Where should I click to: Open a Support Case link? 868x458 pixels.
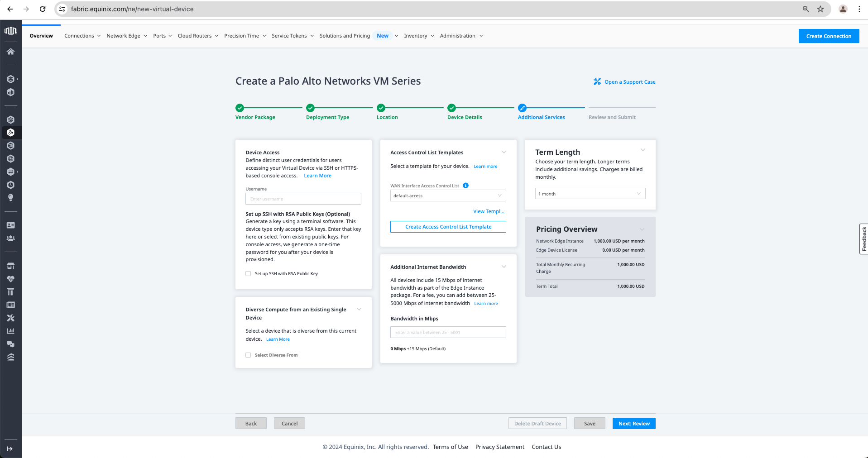pos(624,82)
